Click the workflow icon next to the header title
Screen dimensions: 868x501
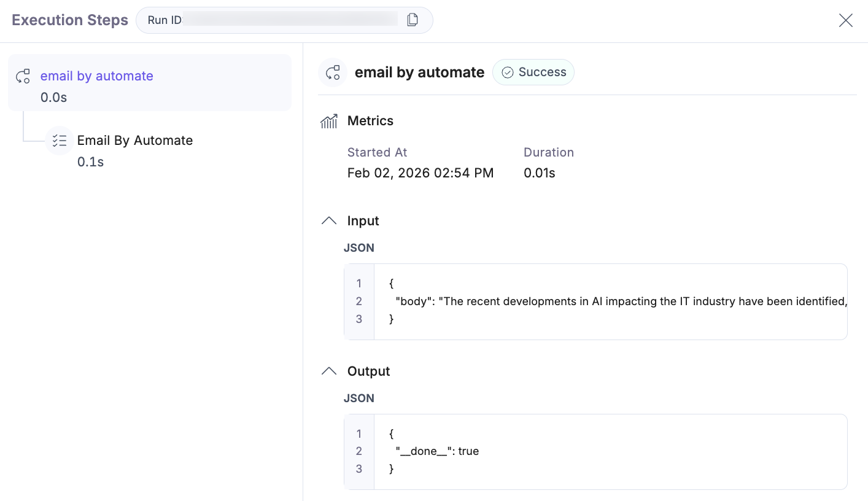(x=333, y=72)
